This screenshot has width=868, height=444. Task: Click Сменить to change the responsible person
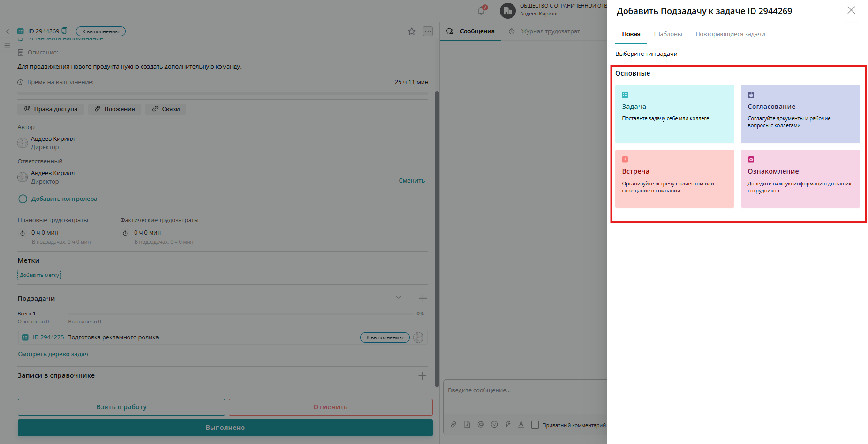click(x=412, y=181)
